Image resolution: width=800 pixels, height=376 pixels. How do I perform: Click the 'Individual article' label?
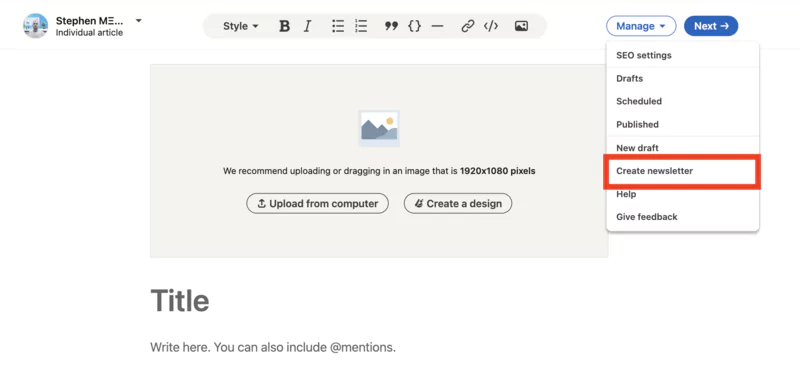click(x=89, y=33)
